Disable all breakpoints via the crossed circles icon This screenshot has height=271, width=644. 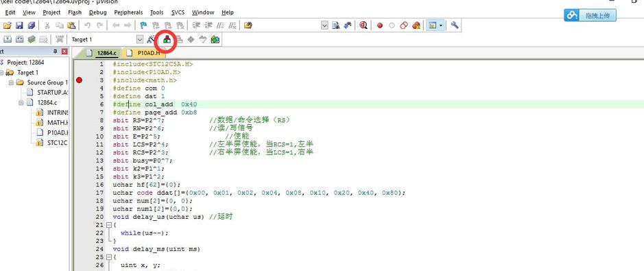click(404, 25)
